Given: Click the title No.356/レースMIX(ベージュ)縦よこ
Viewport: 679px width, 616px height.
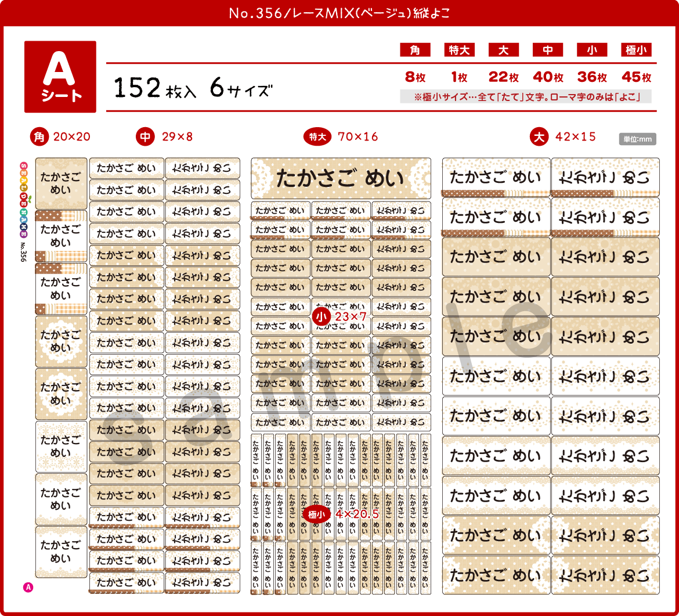Looking at the screenshot, I should (339, 13).
